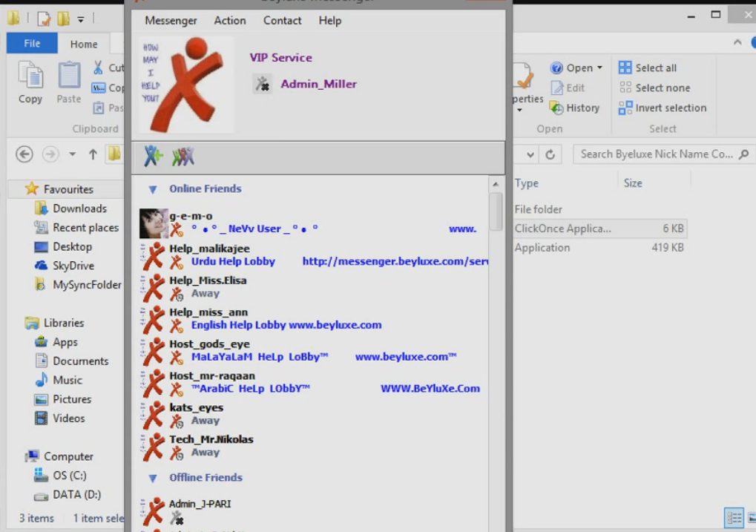The height and width of the screenshot is (532, 756).
Task: Click the History icon in the Open group
Action: click(x=556, y=108)
